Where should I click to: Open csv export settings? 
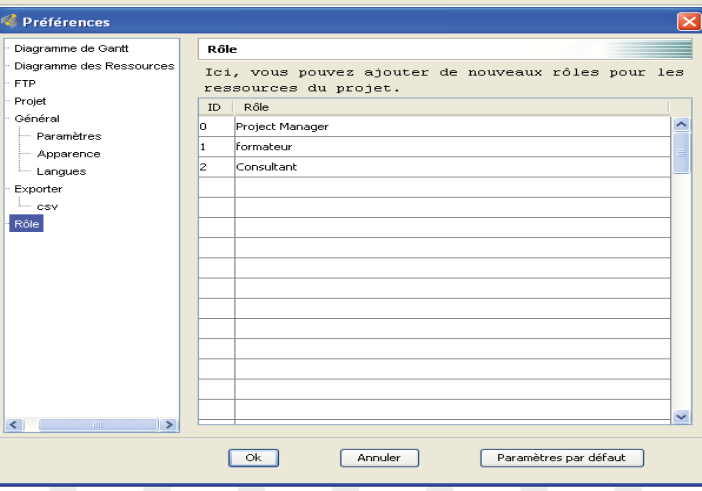coord(47,206)
